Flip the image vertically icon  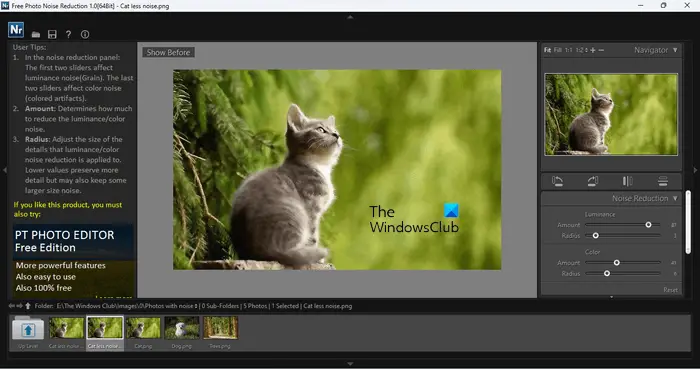(662, 181)
